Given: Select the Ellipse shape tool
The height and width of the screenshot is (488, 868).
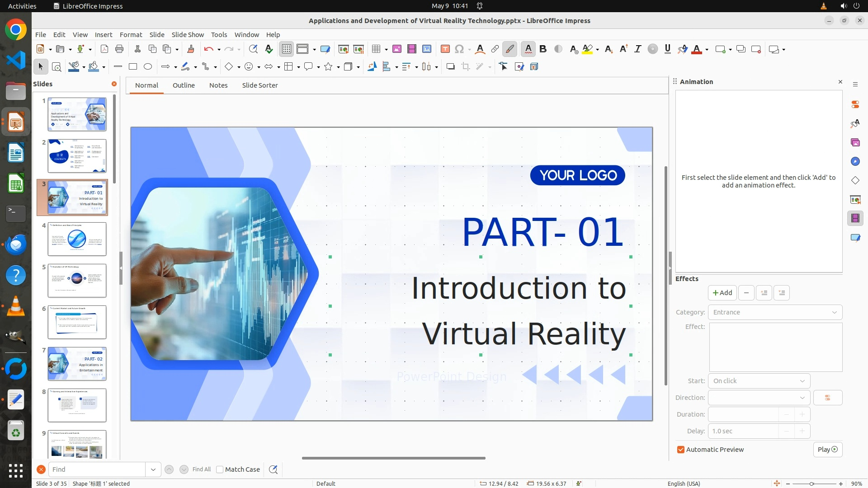Looking at the screenshot, I should click(148, 67).
